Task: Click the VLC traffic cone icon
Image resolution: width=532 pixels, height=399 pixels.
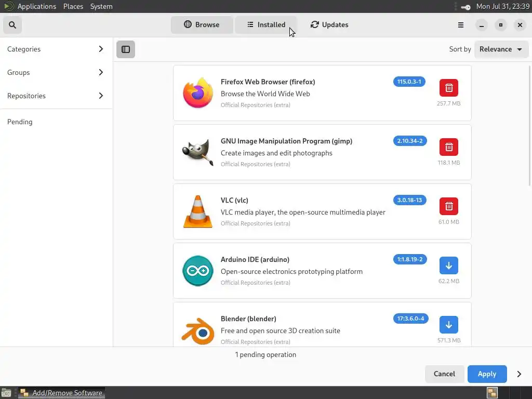Action: coord(198,211)
